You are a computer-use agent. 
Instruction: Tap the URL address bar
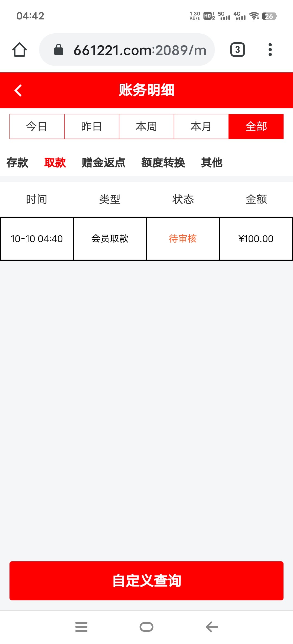(x=140, y=50)
